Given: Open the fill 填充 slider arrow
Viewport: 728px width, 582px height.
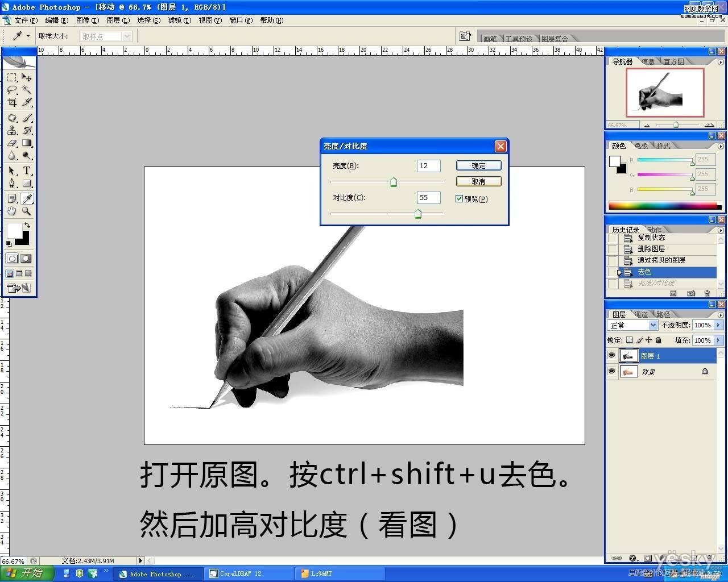Looking at the screenshot, I should tap(718, 340).
